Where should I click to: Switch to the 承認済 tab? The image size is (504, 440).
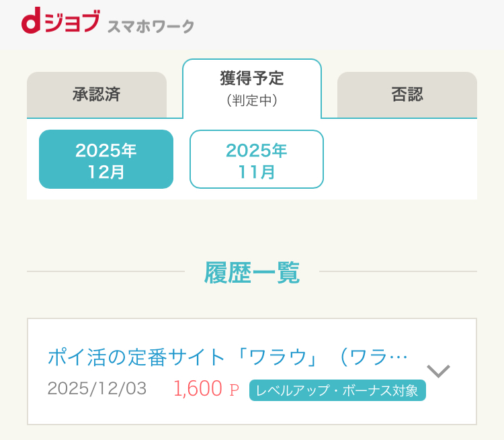(x=97, y=95)
